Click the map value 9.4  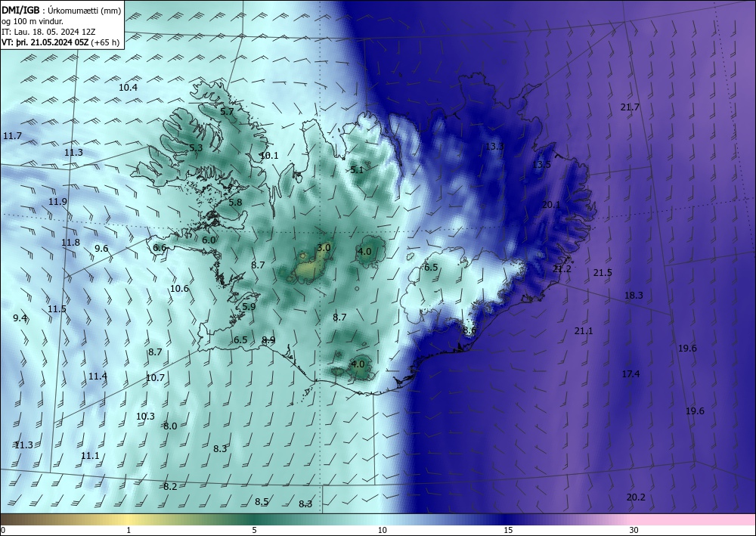pyautogui.click(x=20, y=318)
